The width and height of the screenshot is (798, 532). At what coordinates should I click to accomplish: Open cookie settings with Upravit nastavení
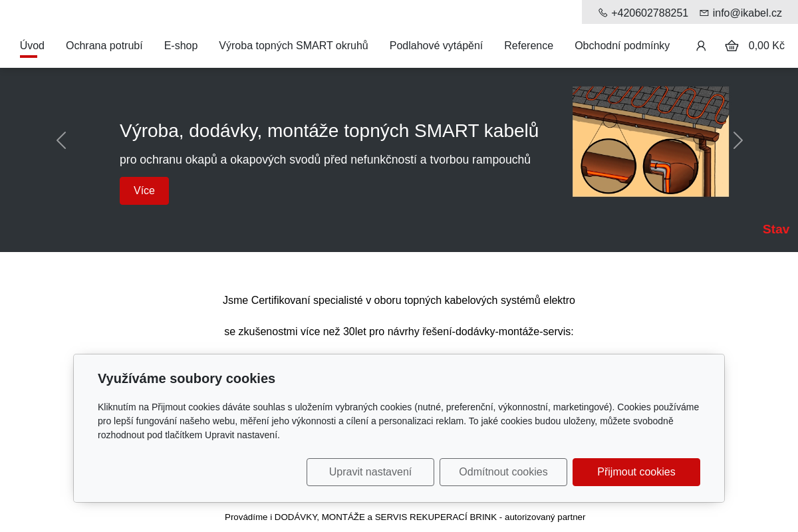coord(370,472)
